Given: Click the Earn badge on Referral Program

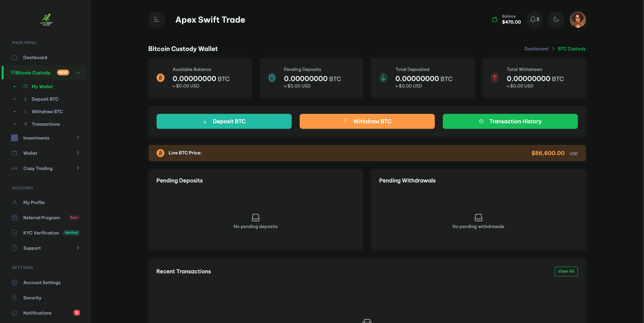Looking at the screenshot, I should [x=74, y=217].
